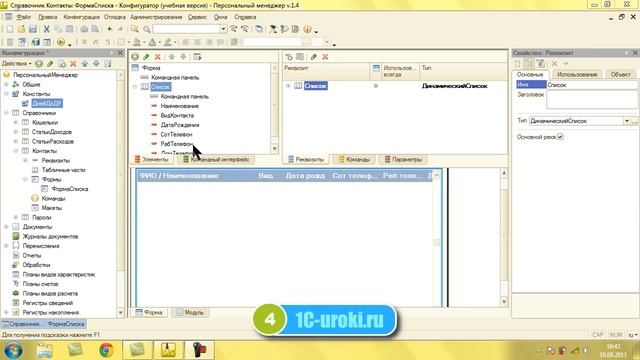Open the Файл menu
Viewport: 640px width, 360px height.
(x=24, y=17)
